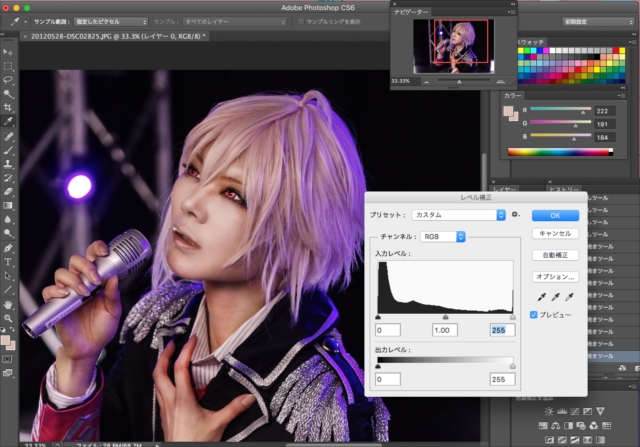
Task: Select the Healing Brush tool
Action: (8, 137)
